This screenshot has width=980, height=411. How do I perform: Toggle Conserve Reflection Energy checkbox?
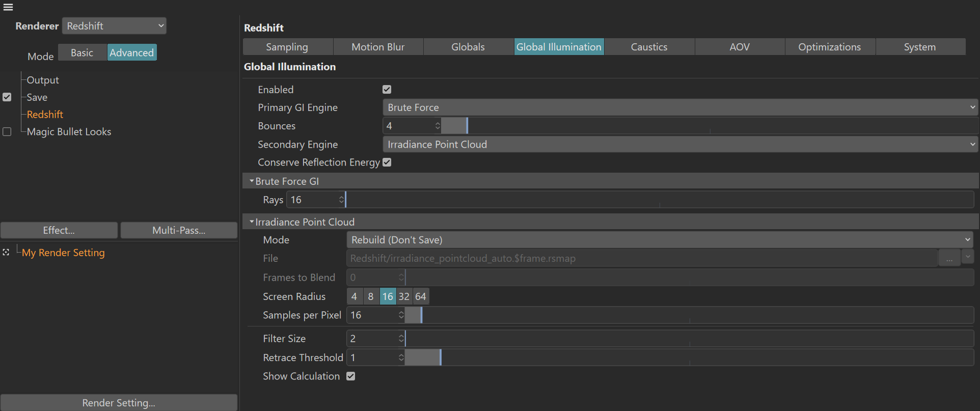point(387,162)
